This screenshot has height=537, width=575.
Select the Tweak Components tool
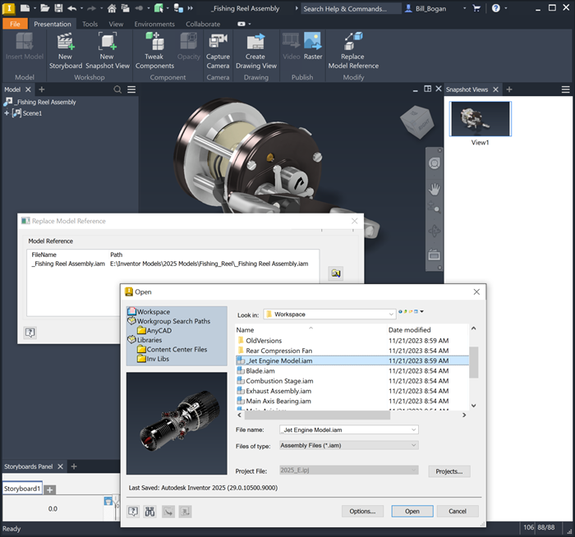coord(154,41)
